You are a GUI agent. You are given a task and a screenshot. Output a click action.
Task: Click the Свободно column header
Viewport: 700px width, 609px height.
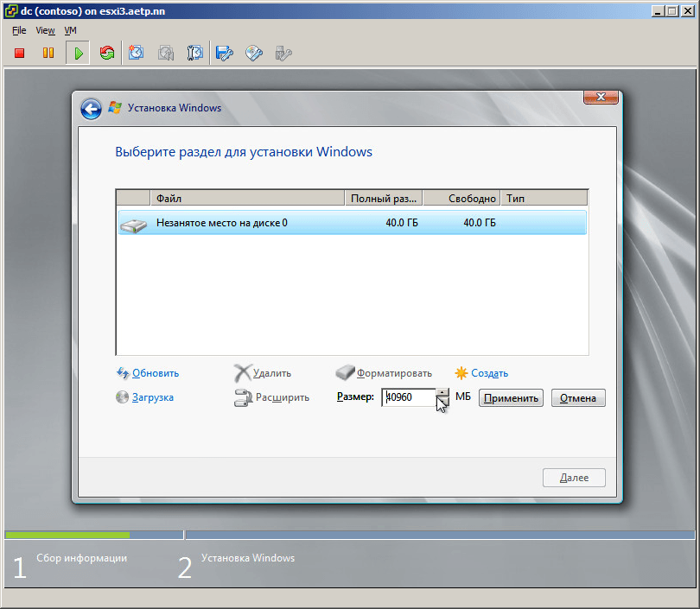click(x=461, y=199)
